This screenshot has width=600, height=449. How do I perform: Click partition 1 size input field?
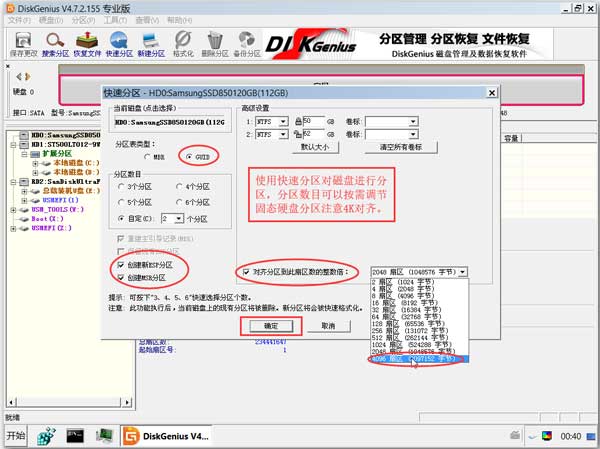pos(313,122)
